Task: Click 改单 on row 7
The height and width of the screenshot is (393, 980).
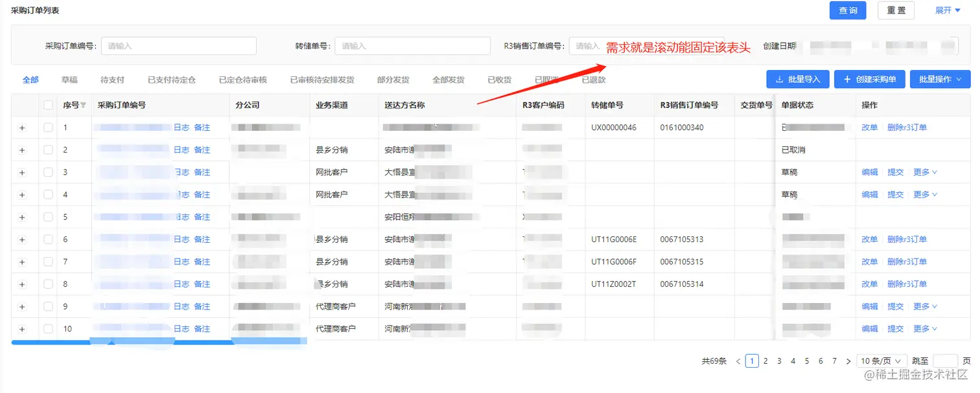Action: tap(869, 261)
